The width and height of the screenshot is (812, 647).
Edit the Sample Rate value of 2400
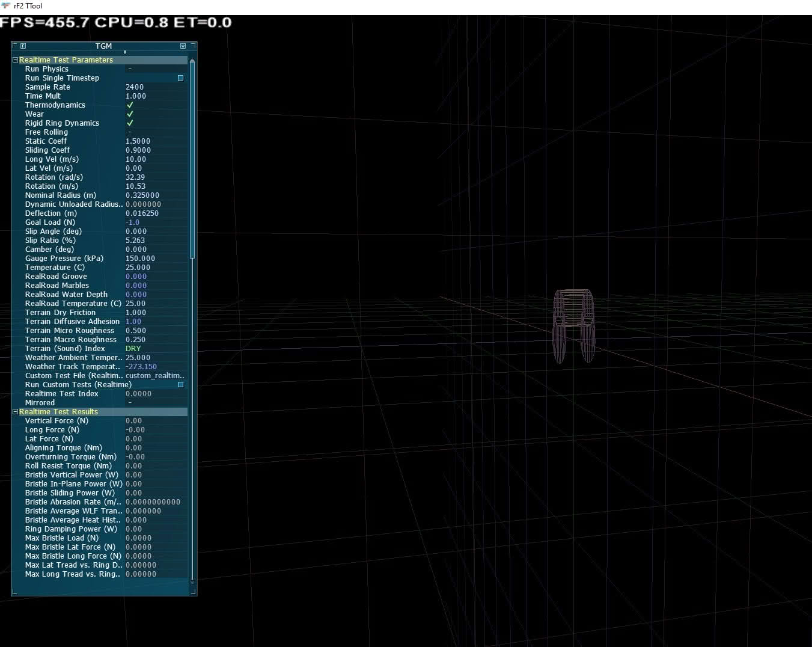135,87
